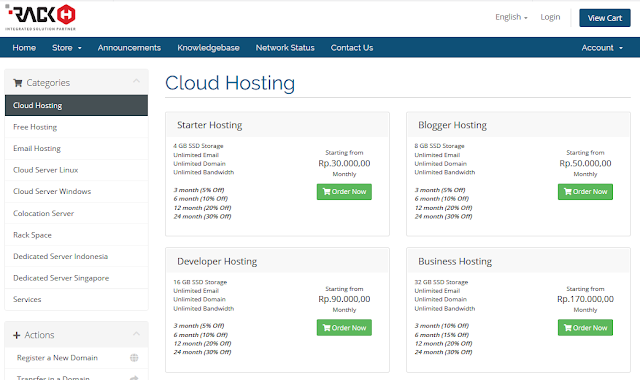Screen dimensions: 640x380
Task: Select Dedicated Server Singapore category
Action: [x=76, y=278]
